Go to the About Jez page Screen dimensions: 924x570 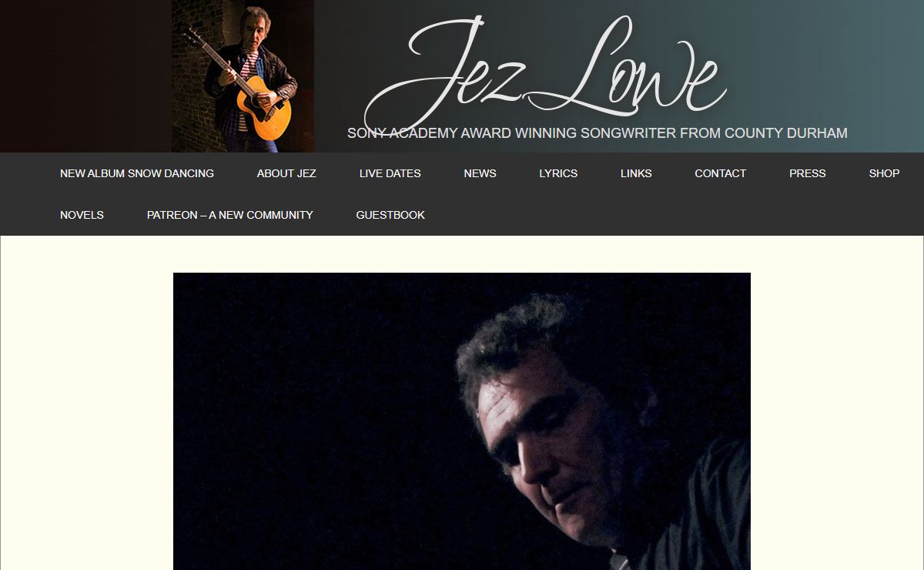click(286, 173)
